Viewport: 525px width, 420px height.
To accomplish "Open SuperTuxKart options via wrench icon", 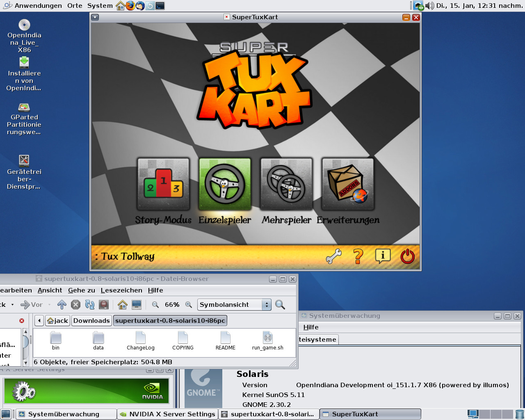I will (333, 256).
